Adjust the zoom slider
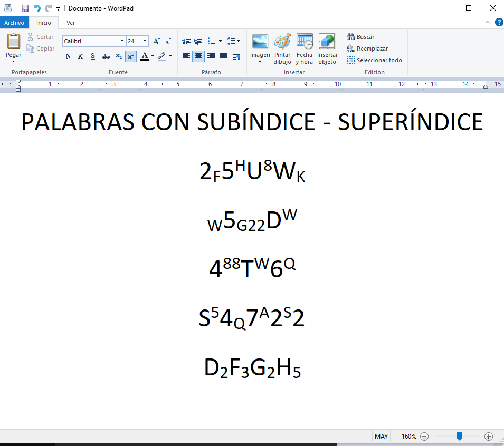 (x=459, y=436)
